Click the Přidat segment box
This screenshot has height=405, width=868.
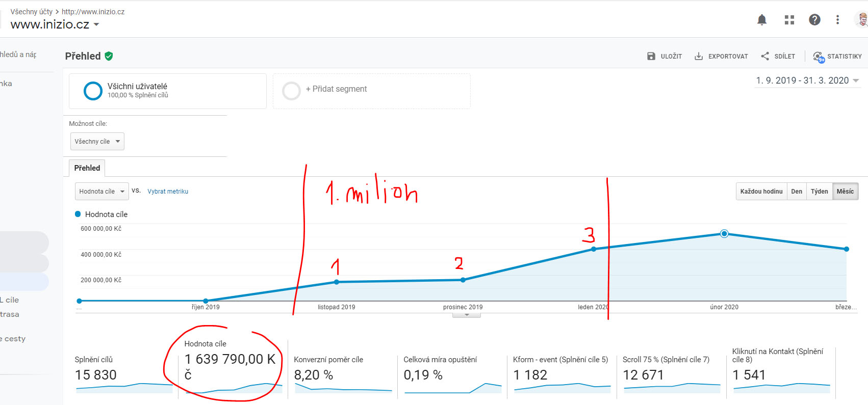coord(371,91)
